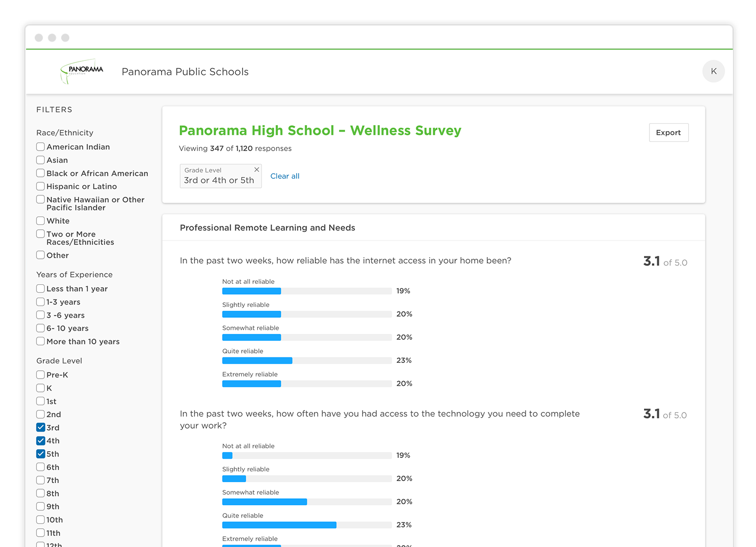756x547 pixels.
Task: Check the White race filter
Action: [41, 221]
